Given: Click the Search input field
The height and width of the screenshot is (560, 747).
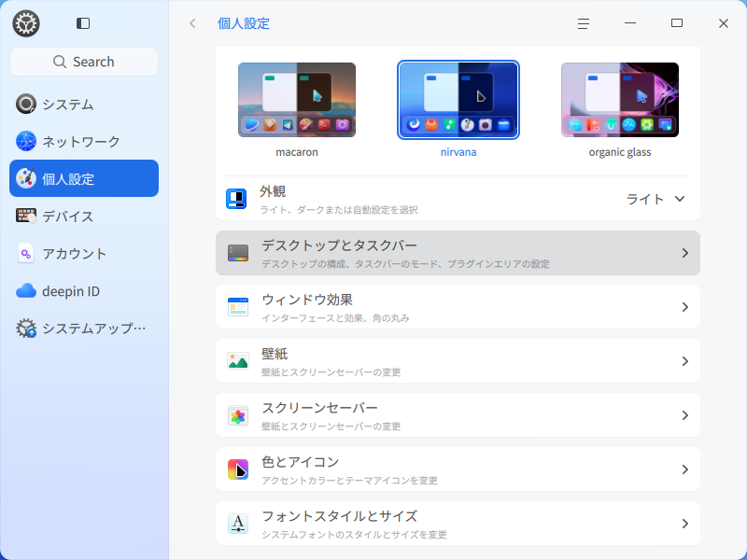Looking at the screenshot, I should pos(84,62).
